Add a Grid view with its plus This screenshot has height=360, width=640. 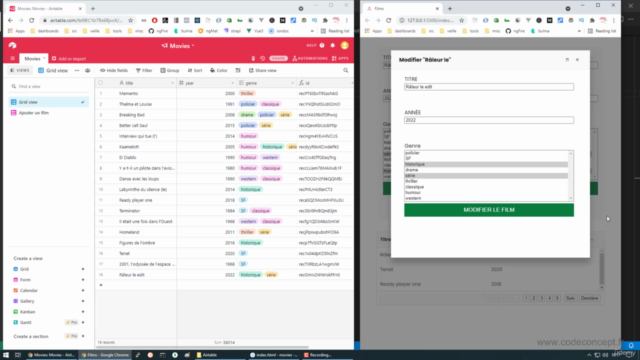83,269
